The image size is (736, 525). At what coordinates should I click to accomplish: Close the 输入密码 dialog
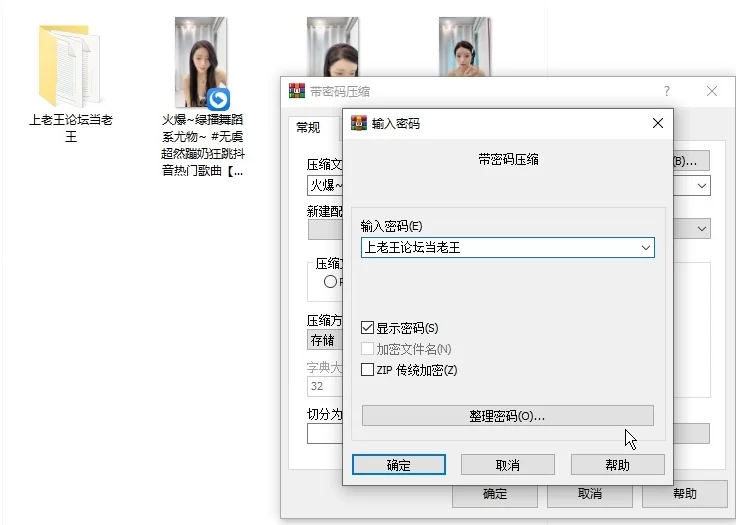658,123
